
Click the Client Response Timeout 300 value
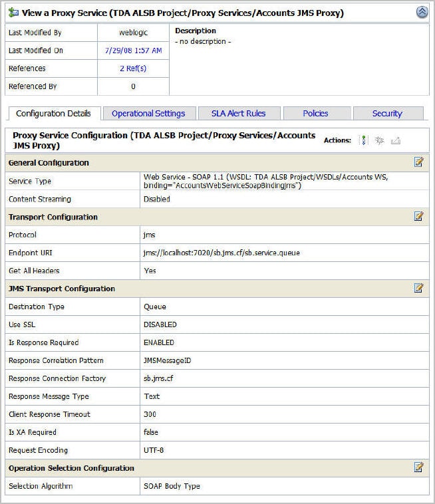150,414
